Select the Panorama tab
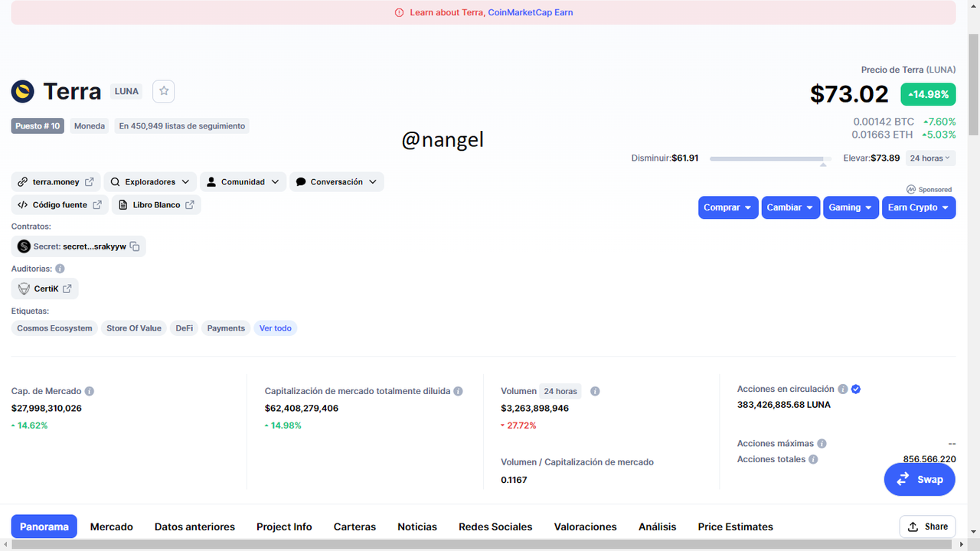The image size is (980, 551). coord(44,527)
